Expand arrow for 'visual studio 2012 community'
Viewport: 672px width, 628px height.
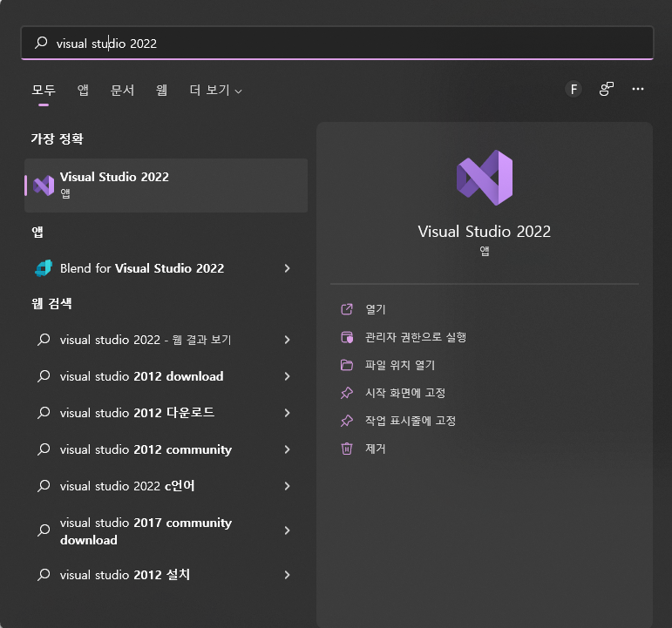click(x=287, y=449)
